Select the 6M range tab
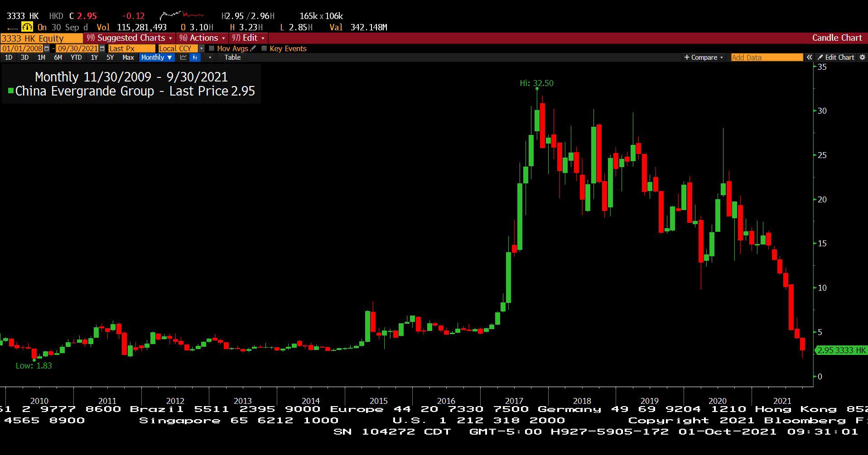868x455 pixels. click(x=58, y=57)
